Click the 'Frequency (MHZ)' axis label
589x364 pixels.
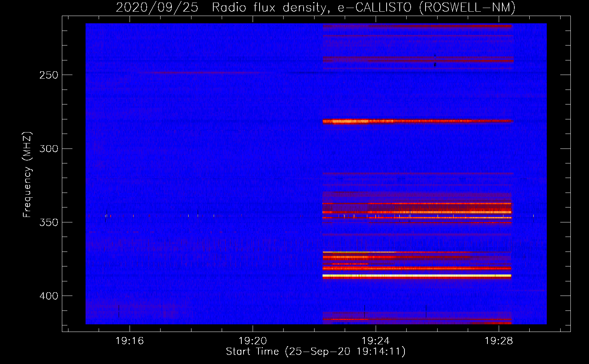[x=27, y=175]
